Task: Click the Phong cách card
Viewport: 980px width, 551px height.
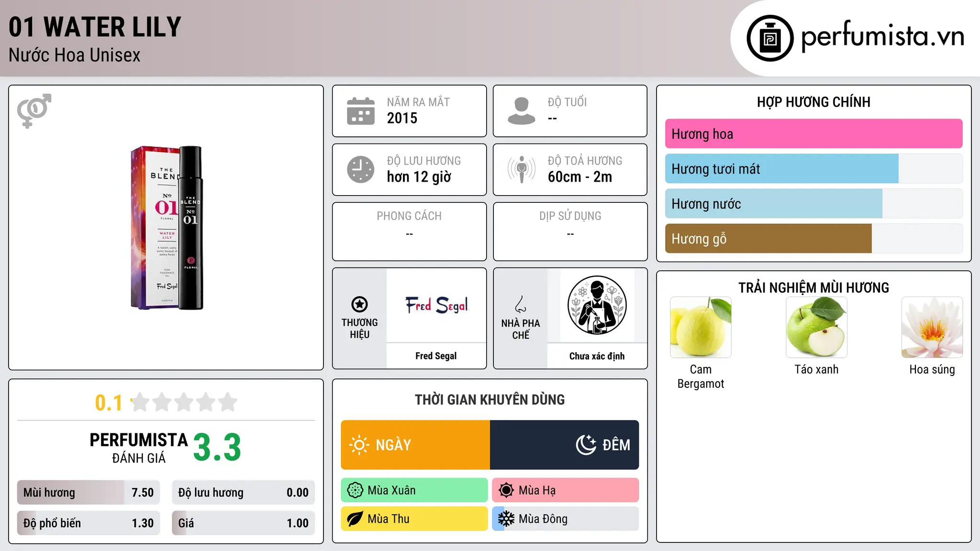Action: (x=410, y=231)
